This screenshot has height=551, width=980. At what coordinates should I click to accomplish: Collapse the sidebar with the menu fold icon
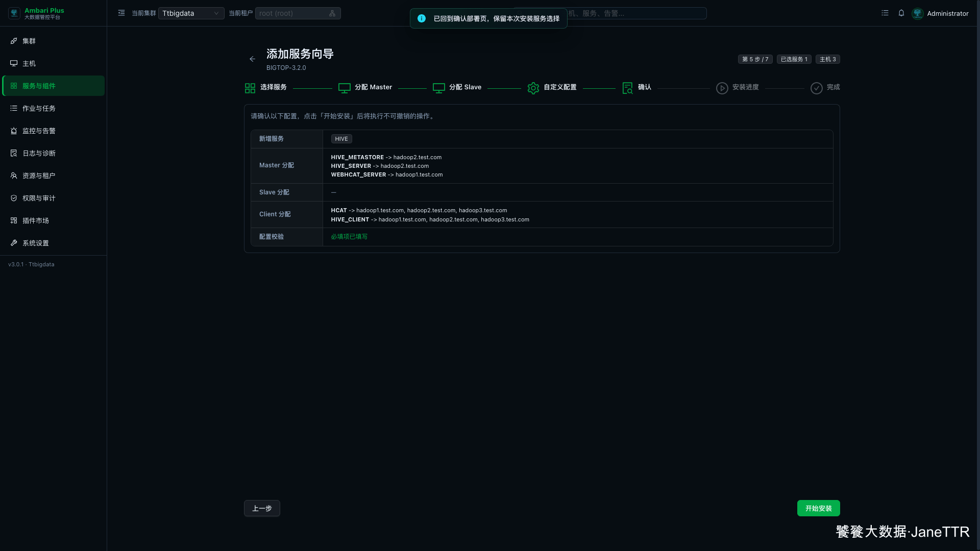coord(121,13)
